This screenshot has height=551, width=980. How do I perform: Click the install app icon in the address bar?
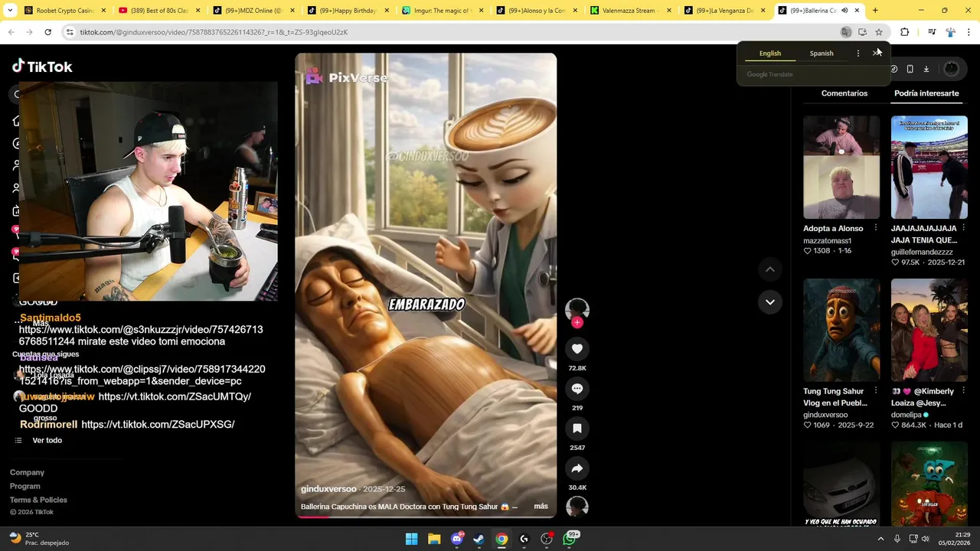click(x=862, y=32)
